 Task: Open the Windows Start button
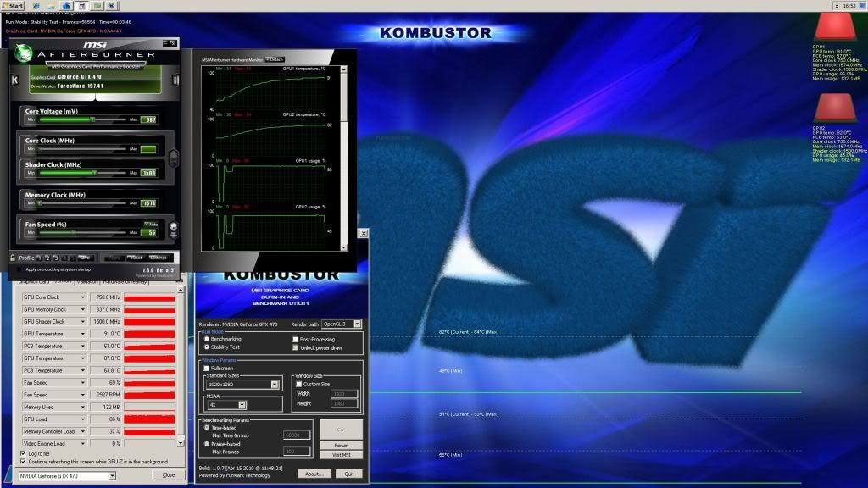tap(12, 6)
